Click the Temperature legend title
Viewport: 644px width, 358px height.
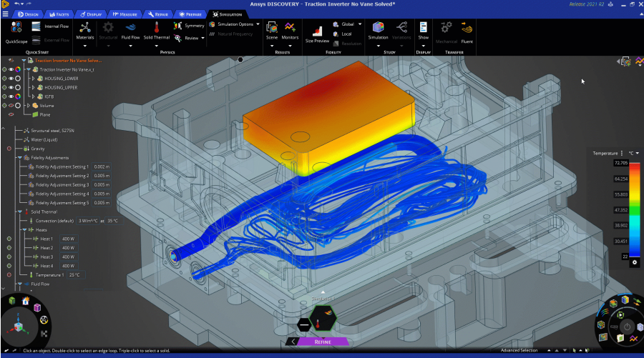[x=605, y=153]
